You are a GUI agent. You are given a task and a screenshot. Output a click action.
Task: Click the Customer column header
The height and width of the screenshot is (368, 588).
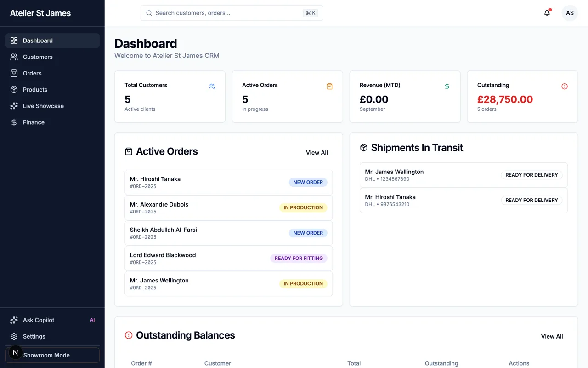(218, 363)
